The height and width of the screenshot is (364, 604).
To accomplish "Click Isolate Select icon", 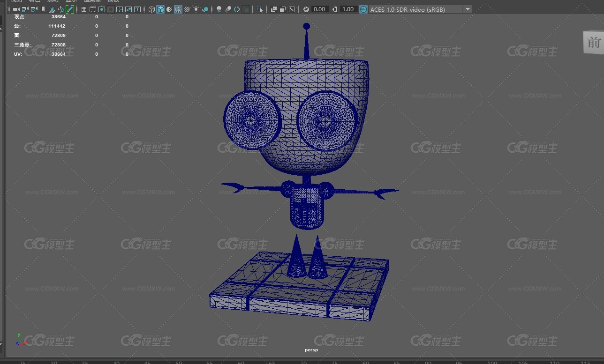I will (x=260, y=9).
